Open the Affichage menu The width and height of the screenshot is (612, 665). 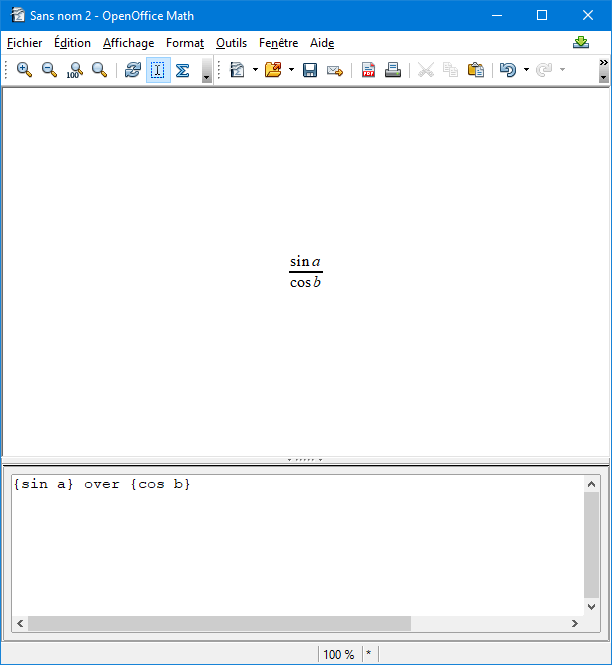(129, 43)
